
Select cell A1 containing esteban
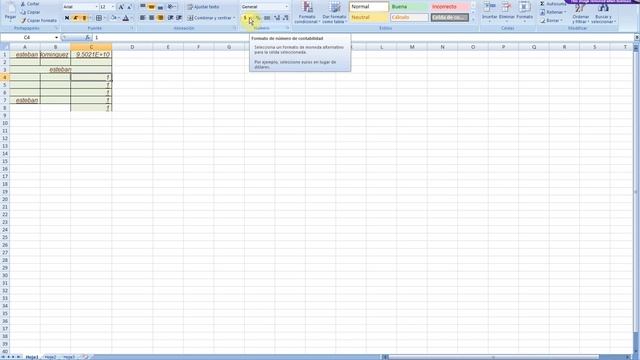pyautogui.click(x=25, y=54)
